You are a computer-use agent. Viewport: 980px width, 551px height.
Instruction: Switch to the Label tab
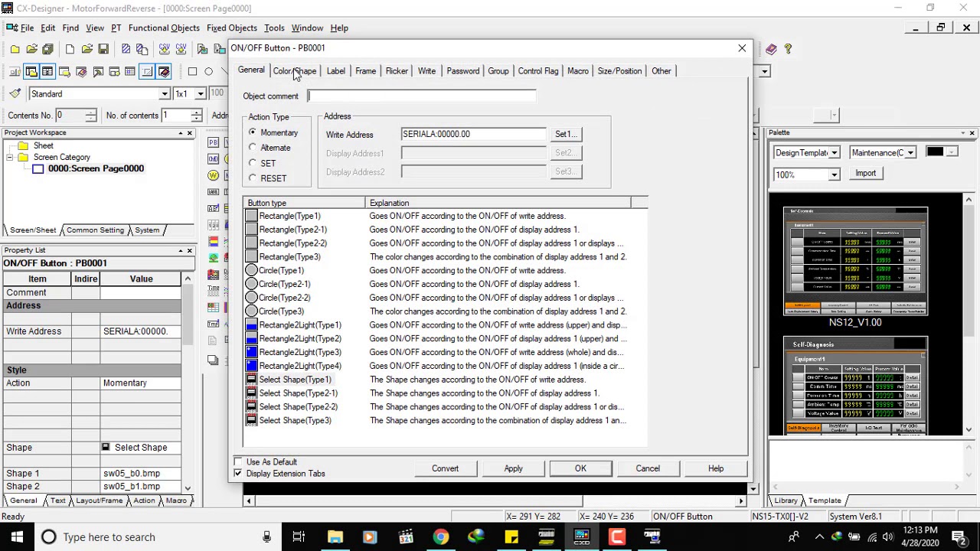point(336,71)
